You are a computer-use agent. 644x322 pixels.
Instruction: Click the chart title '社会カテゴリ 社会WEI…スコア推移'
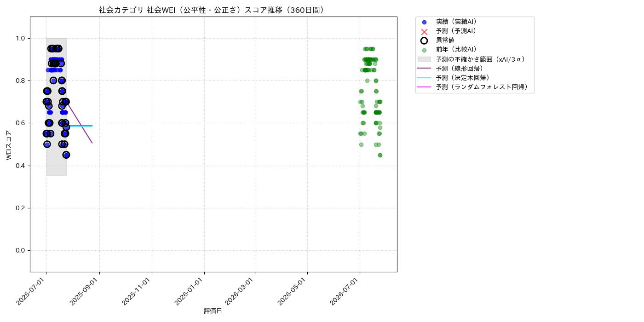pyautogui.click(x=213, y=10)
